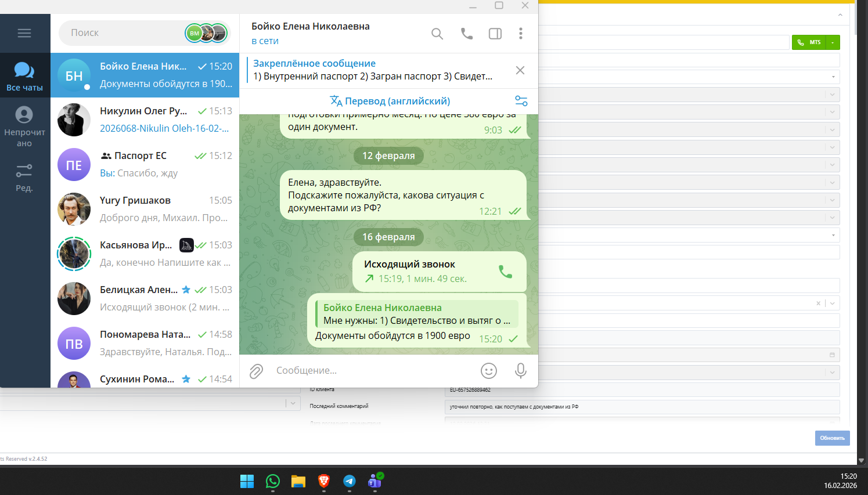
Task: Click 'Перевод (английский)' translate bar
Action: click(x=390, y=101)
